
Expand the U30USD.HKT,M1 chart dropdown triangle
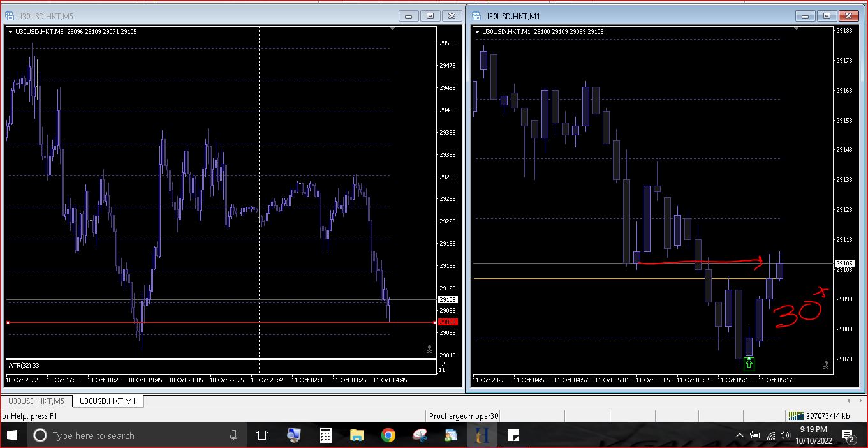478,31
